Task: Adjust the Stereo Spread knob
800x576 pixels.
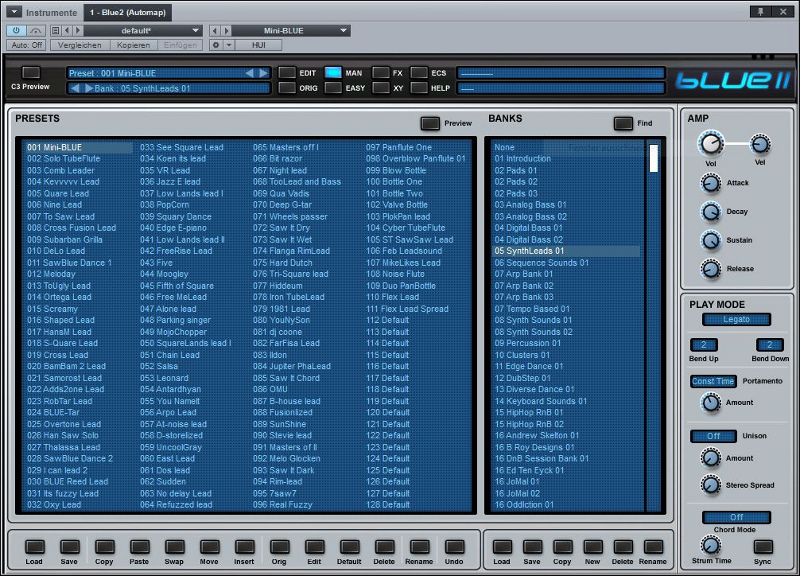Action: (710, 485)
